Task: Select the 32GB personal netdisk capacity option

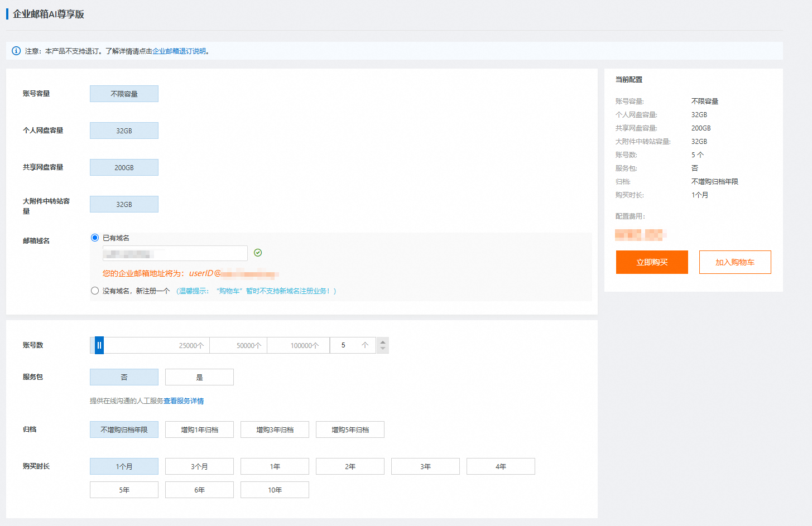Action: [x=124, y=131]
